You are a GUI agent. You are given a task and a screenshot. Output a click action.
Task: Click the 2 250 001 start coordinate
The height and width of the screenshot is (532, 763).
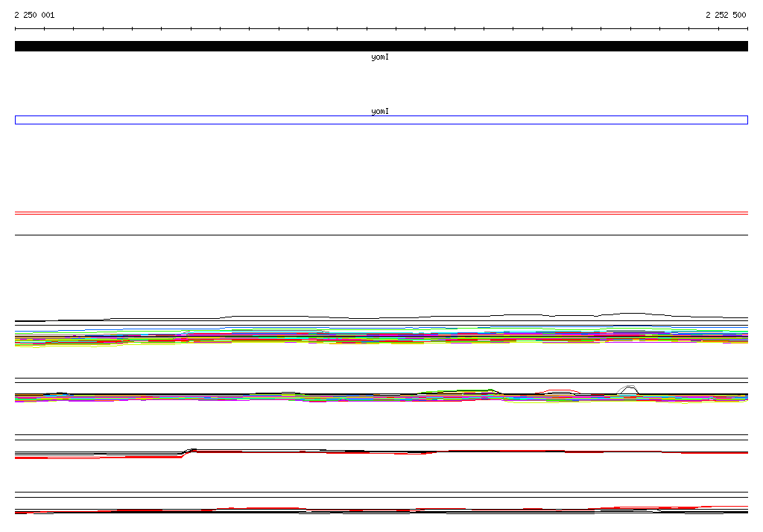(x=34, y=15)
